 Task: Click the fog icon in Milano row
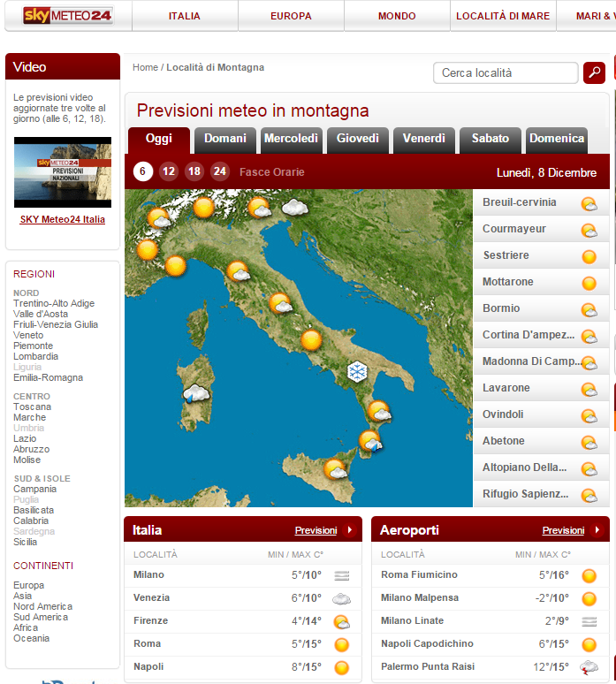pyautogui.click(x=342, y=576)
